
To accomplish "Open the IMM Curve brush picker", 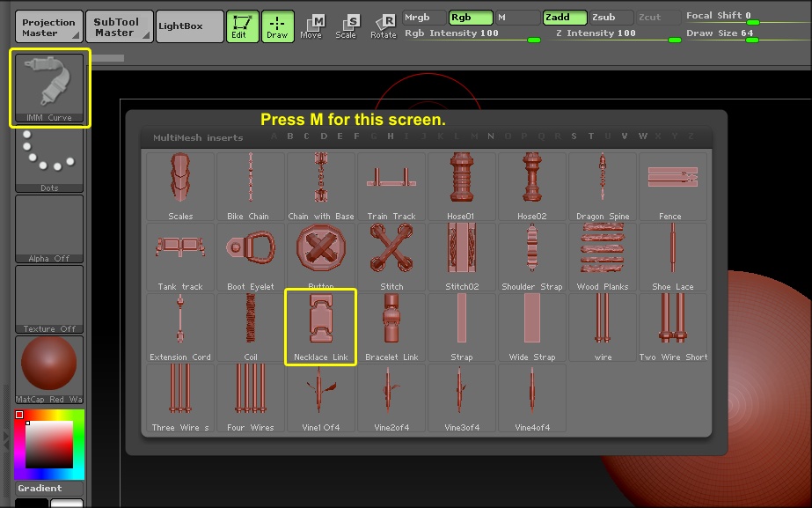I will [49, 88].
